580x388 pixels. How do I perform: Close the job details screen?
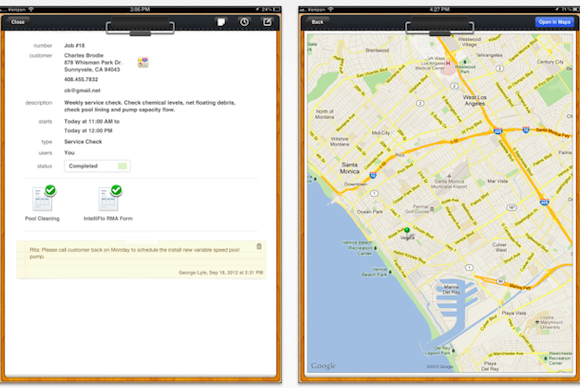point(18,22)
